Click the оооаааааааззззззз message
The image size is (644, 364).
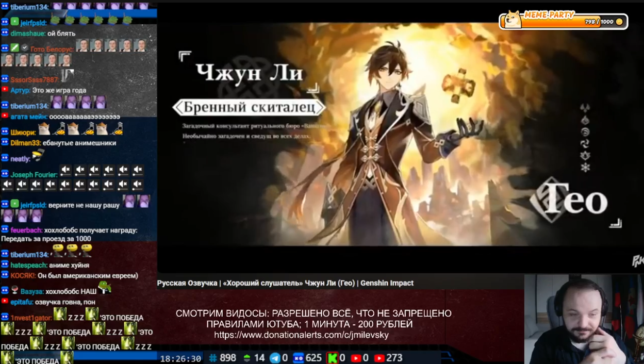[85, 117]
